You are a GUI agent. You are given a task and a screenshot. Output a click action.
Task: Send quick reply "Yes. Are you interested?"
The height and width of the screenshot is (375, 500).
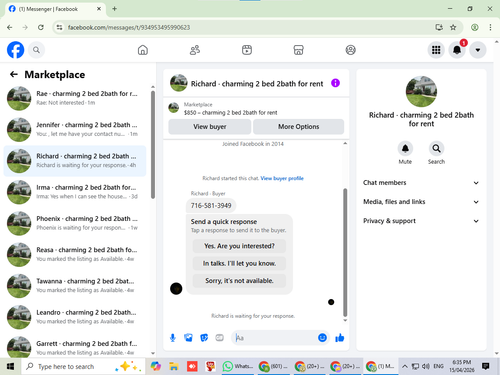point(239,246)
